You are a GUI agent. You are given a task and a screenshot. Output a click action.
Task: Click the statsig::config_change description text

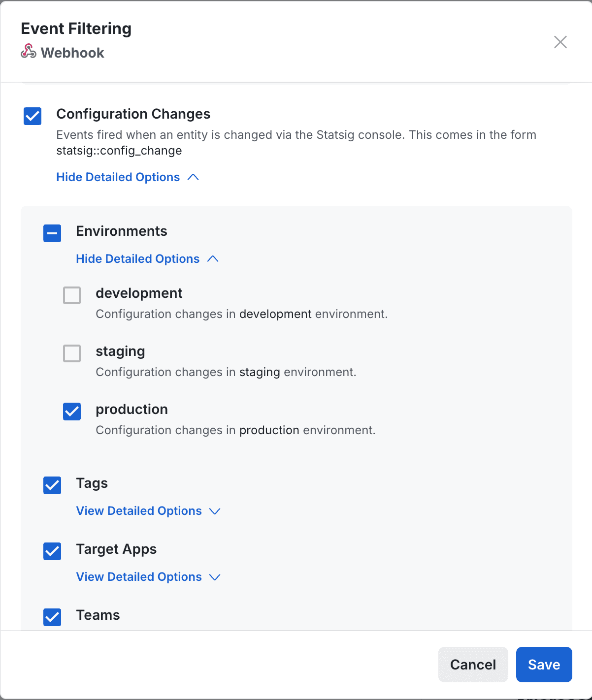[119, 151]
